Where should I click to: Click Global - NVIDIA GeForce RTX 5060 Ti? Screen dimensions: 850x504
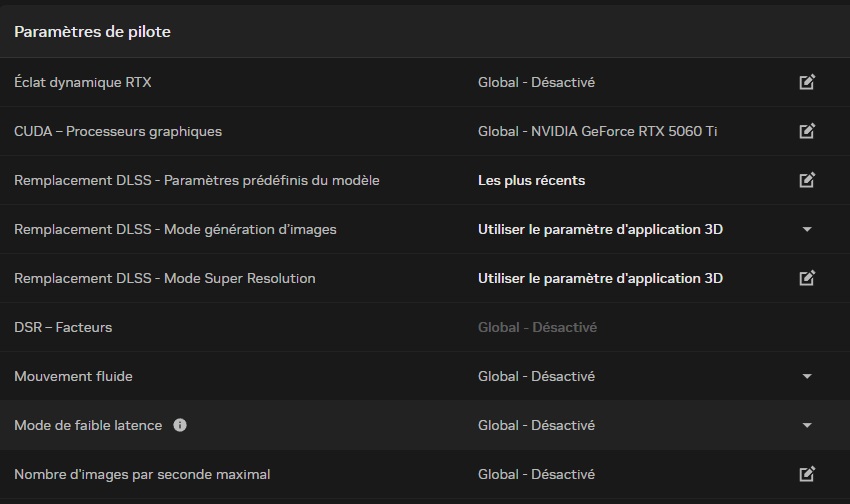(597, 131)
